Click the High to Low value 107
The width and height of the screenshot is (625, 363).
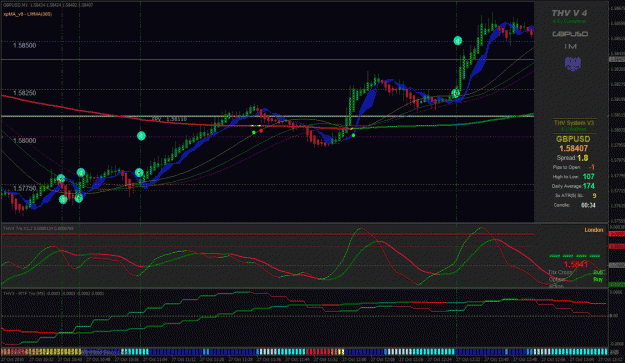click(x=589, y=177)
